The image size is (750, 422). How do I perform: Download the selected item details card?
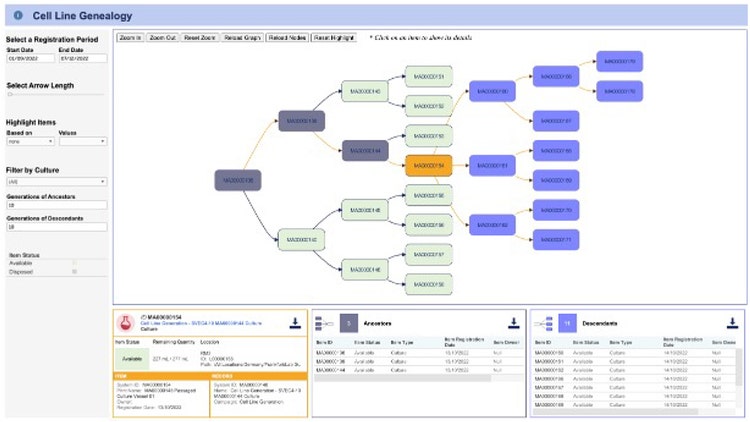[x=296, y=323]
